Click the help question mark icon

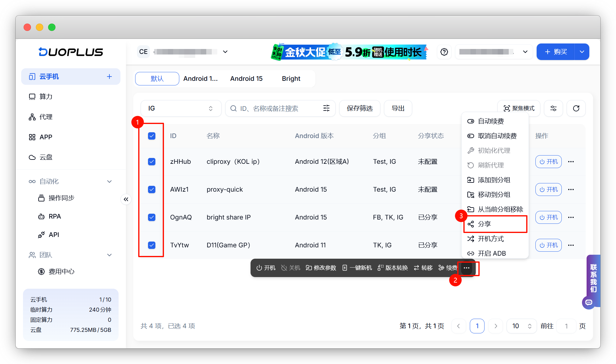click(444, 52)
